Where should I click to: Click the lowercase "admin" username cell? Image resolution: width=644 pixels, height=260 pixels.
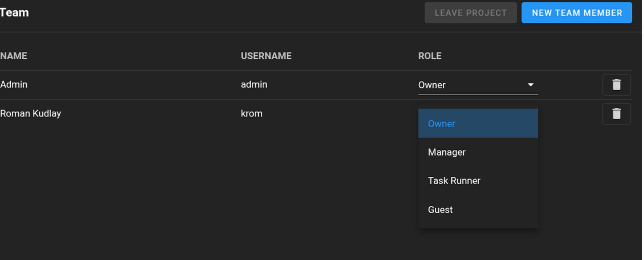pos(254,84)
